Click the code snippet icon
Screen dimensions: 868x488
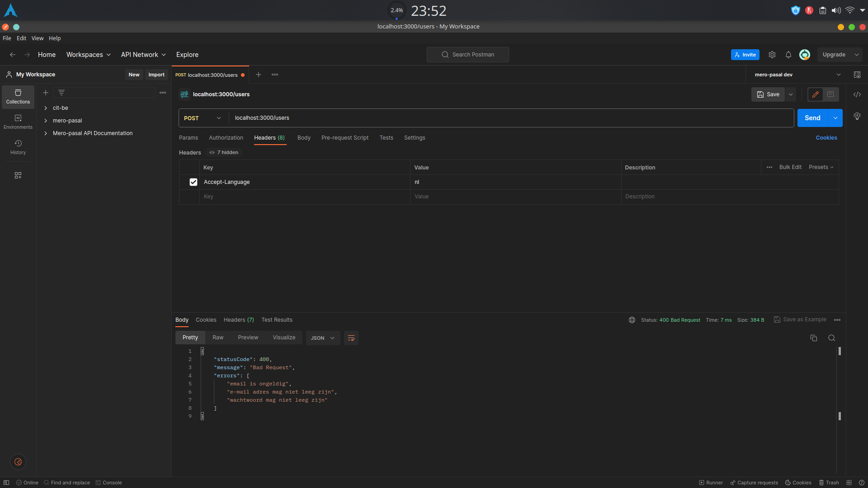tap(857, 94)
